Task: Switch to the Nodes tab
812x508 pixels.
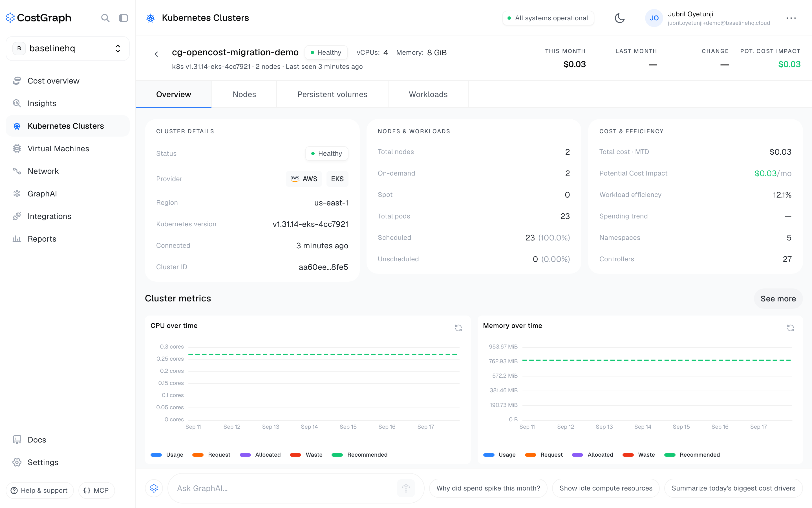Action: click(x=244, y=94)
